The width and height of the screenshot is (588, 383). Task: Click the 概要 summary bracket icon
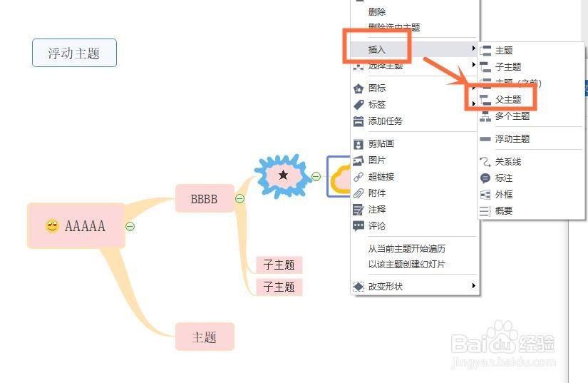(485, 211)
